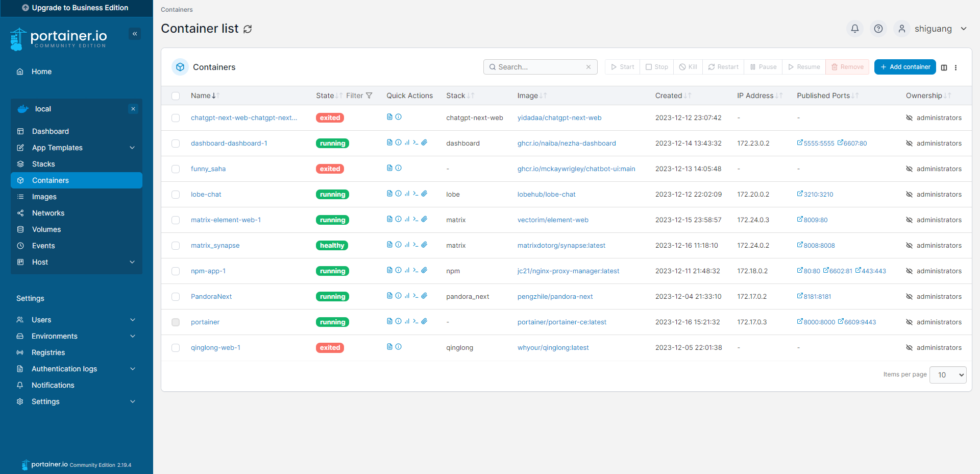This screenshot has width=980, height=474.
Task: Open the help question mark icon
Action: click(x=878, y=29)
